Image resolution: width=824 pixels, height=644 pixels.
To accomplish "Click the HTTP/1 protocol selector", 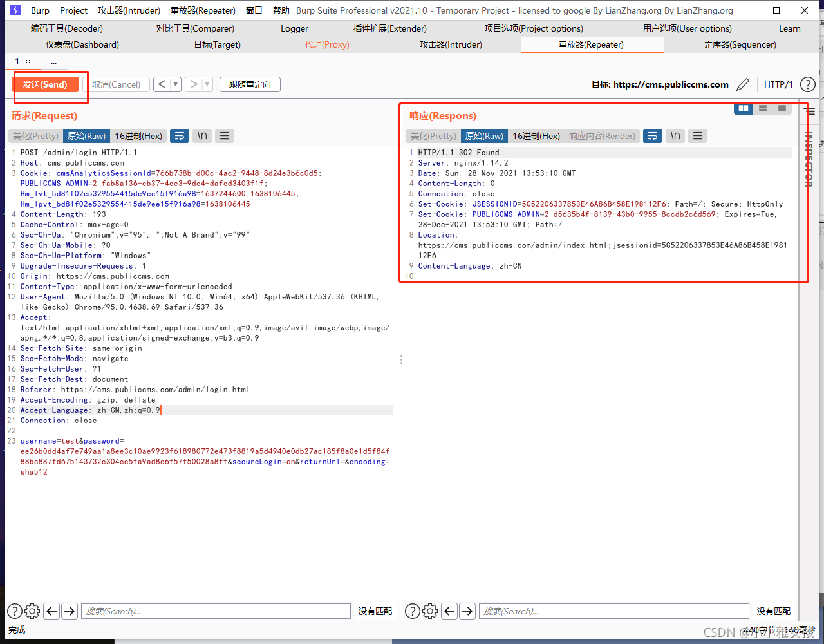I will [778, 84].
